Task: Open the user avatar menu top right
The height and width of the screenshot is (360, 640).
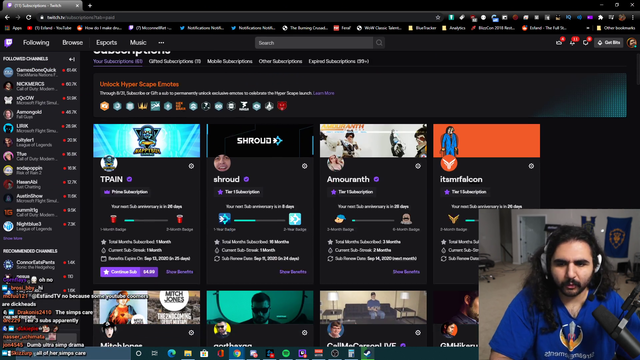Action: click(631, 42)
